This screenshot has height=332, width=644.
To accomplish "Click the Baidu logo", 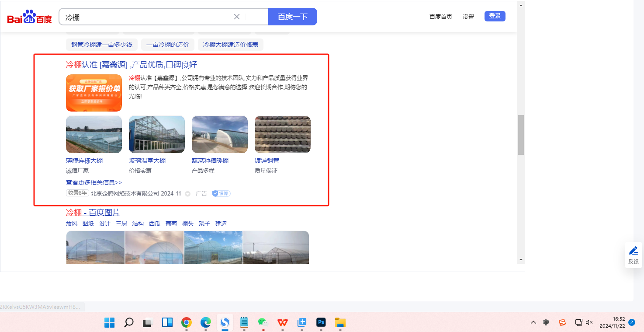I will point(29,17).
